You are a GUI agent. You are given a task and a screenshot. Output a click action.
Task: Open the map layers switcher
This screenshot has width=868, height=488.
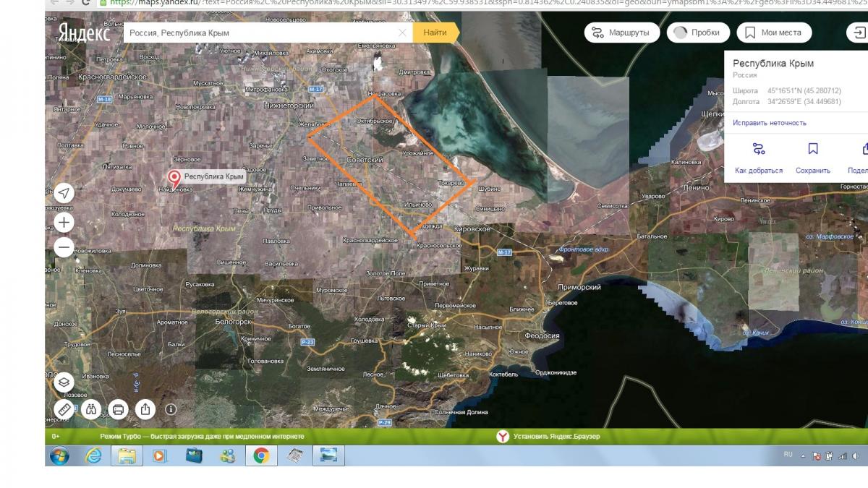(x=64, y=382)
